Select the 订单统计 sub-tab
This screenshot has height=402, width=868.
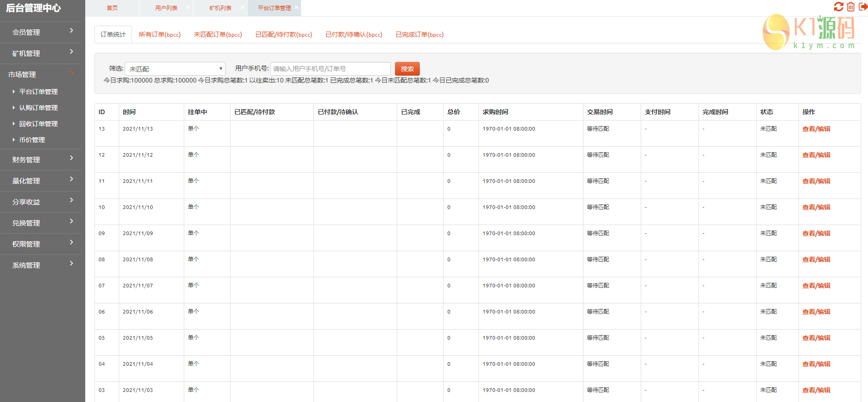click(113, 34)
